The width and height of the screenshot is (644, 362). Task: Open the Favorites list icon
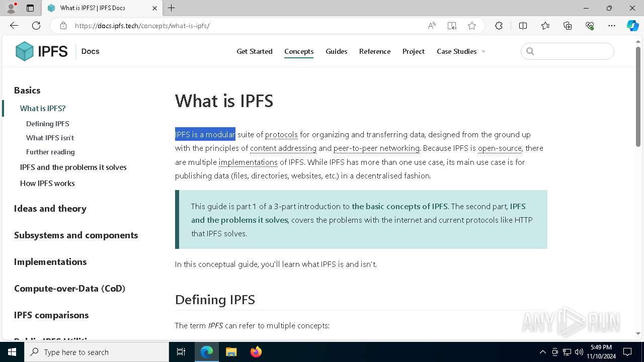click(x=545, y=26)
